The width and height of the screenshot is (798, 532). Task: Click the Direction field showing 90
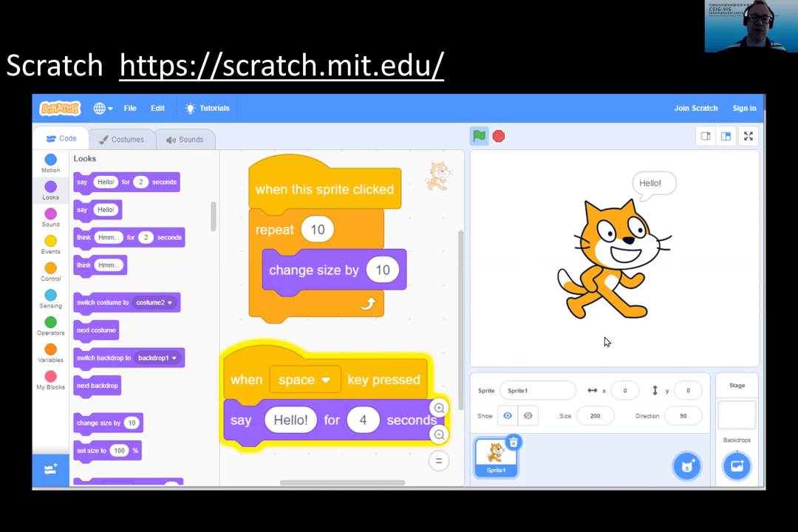click(683, 416)
